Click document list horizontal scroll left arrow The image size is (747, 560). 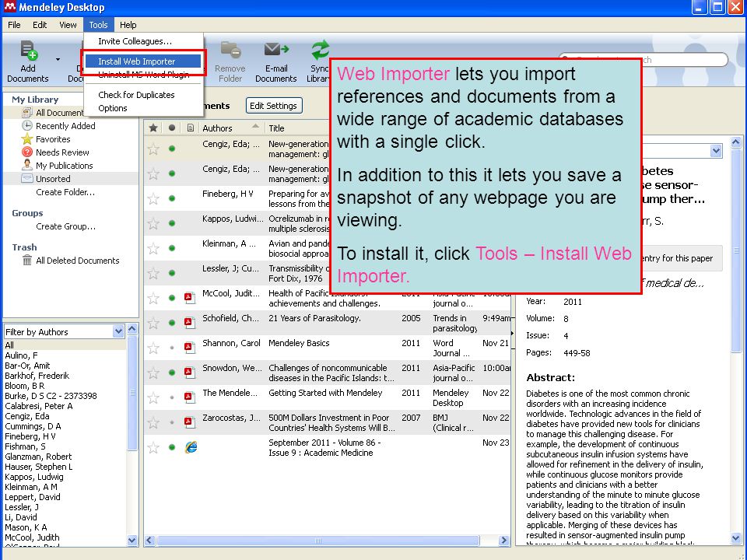[x=149, y=540]
